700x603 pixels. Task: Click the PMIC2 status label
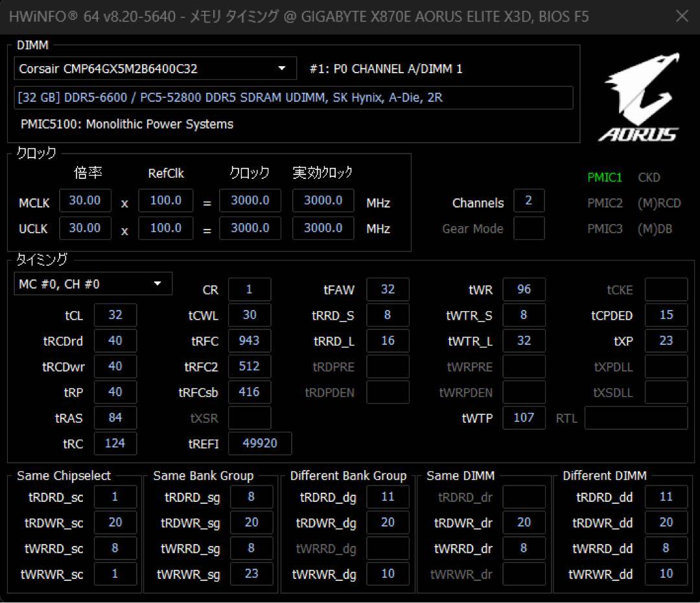pyautogui.click(x=605, y=203)
